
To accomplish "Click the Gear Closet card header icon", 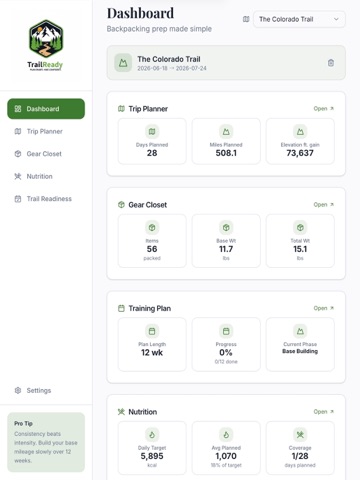I will (121, 205).
